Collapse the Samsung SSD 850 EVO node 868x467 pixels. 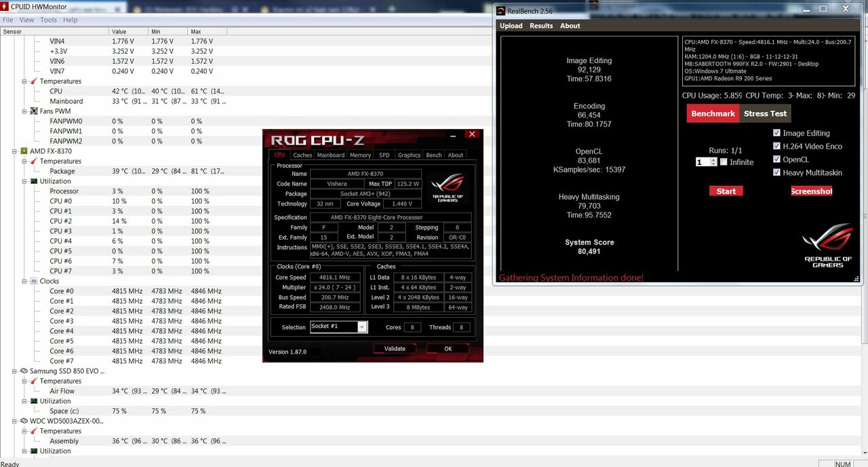point(14,371)
